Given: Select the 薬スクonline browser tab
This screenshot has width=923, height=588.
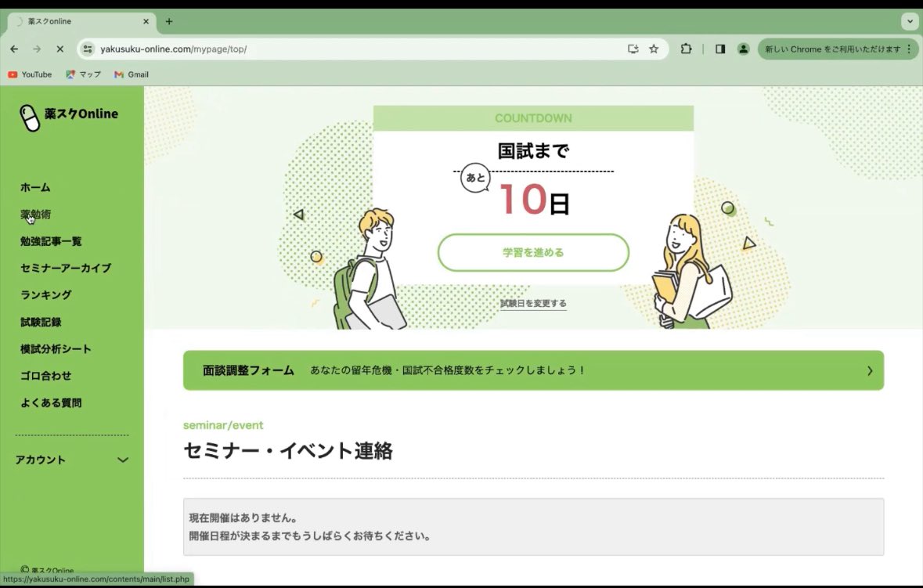Looking at the screenshot, I should (x=81, y=21).
